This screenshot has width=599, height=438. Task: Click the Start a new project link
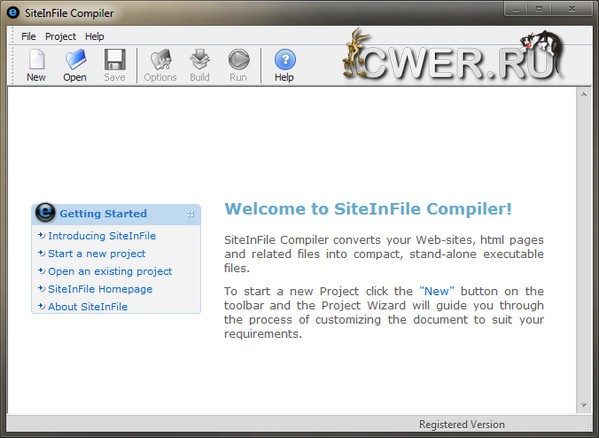[x=96, y=254]
